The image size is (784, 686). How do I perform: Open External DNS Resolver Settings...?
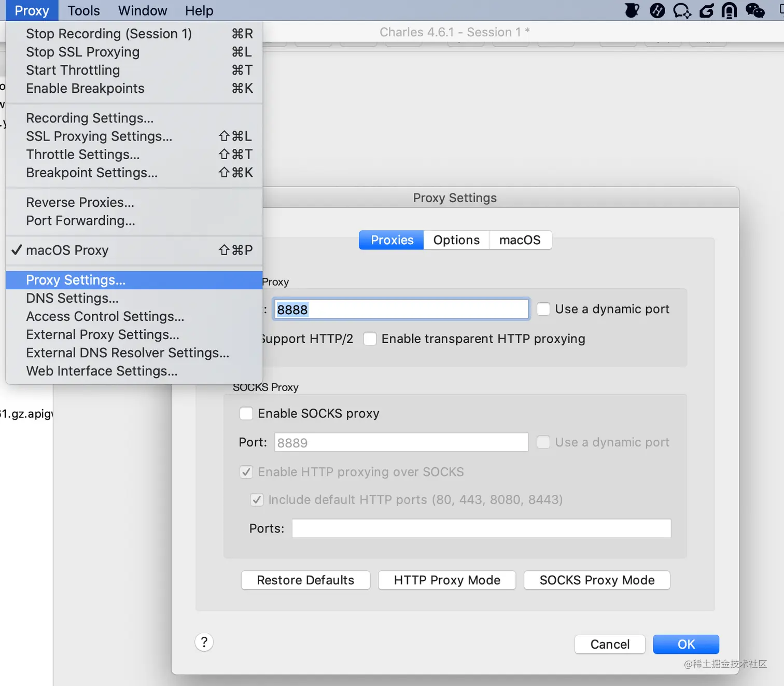[134, 353]
